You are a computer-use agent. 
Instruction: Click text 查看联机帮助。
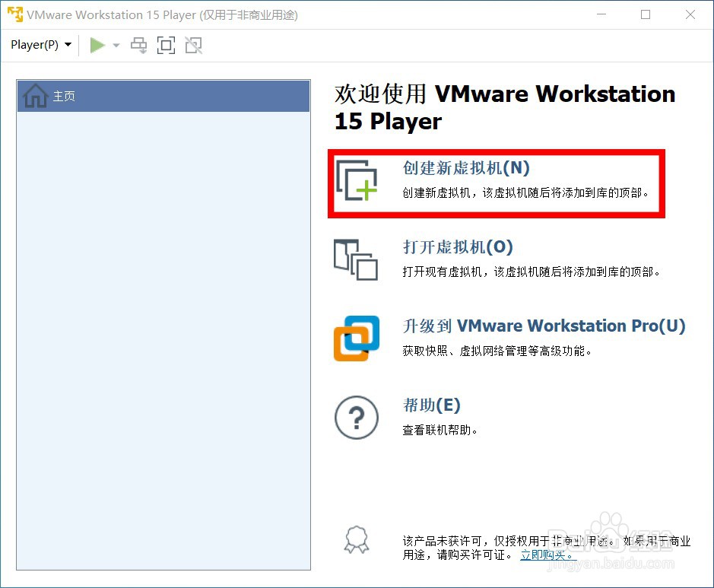(x=440, y=430)
